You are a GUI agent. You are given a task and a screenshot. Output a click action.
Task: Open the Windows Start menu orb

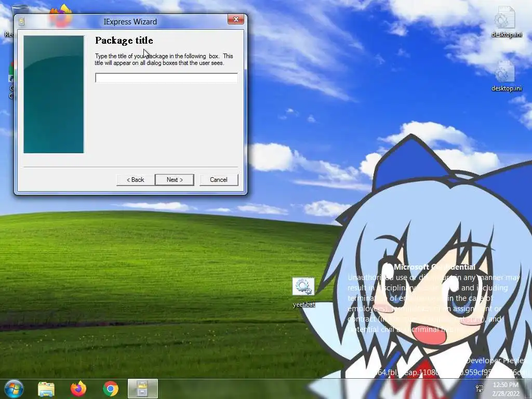point(14,389)
